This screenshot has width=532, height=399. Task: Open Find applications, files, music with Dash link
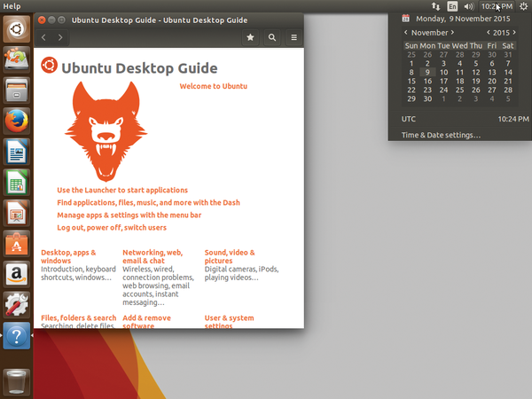pyautogui.click(x=148, y=202)
